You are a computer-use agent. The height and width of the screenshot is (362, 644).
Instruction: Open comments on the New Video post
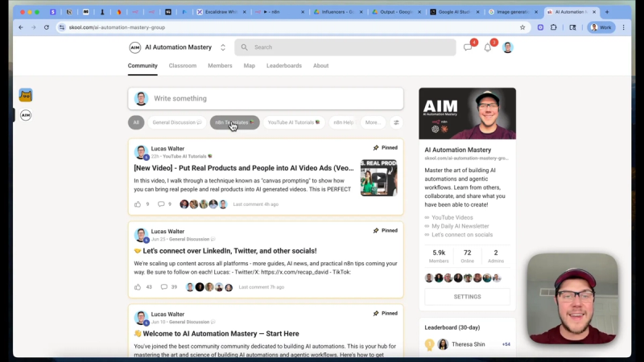[161, 204]
